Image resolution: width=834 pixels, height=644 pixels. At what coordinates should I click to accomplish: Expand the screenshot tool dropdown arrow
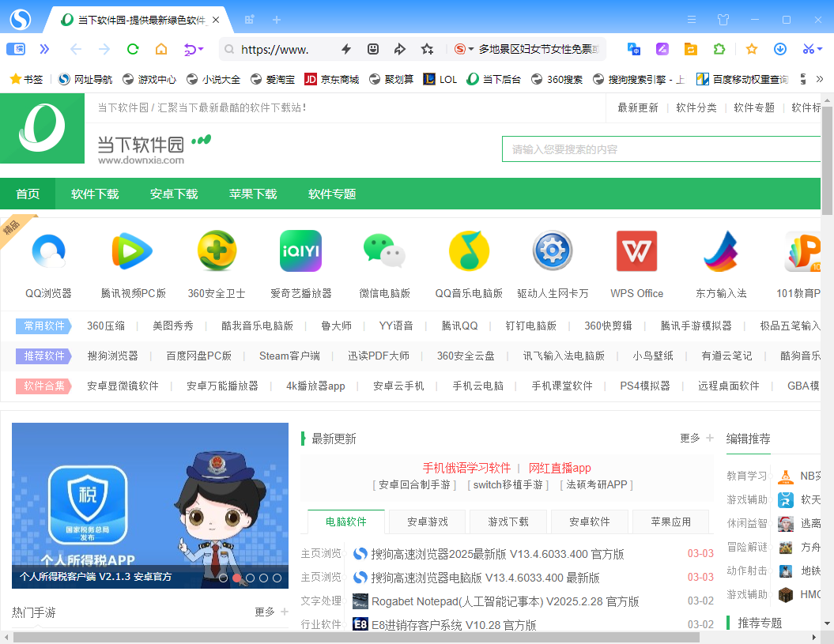[820, 50]
